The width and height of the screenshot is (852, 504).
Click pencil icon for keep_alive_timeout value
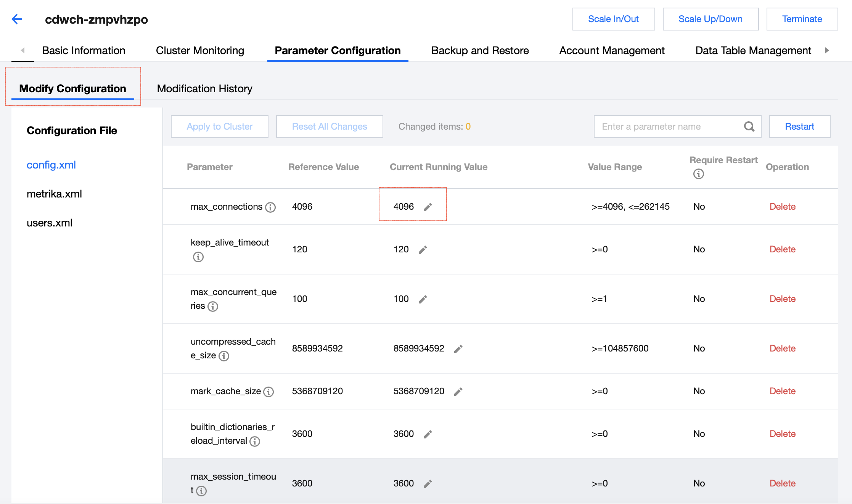click(423, 250)
